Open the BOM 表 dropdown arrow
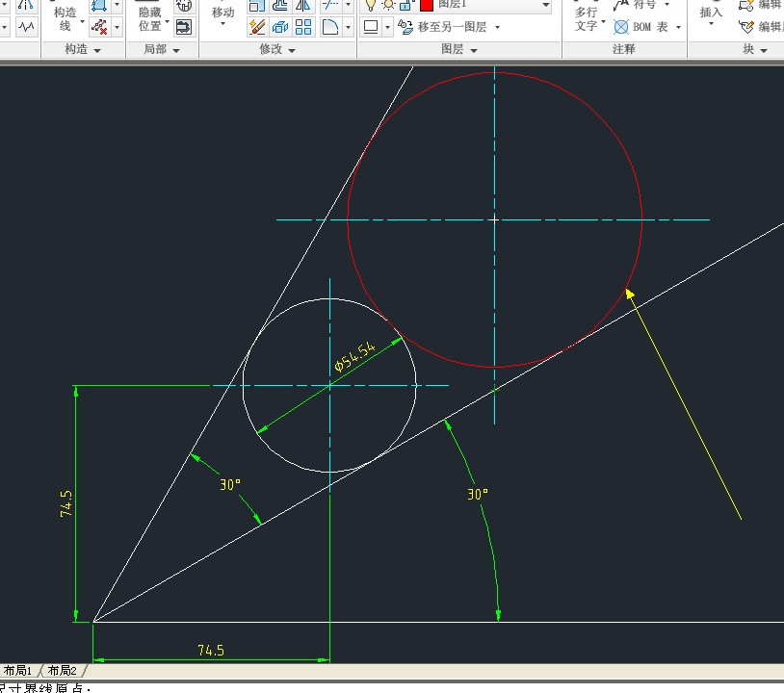The height and width of the screenshot is (693, 784). (x=678, y=27)
